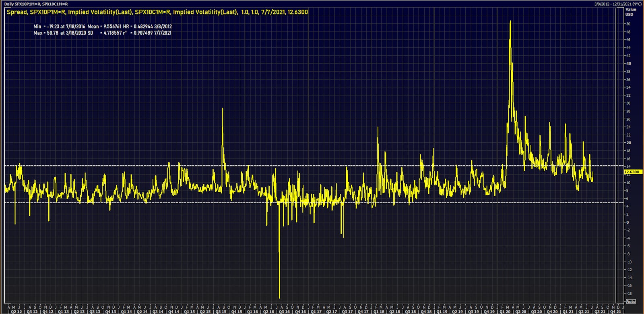
Task: Click the Q1 13 time axis label
Action: click(64, 312)
